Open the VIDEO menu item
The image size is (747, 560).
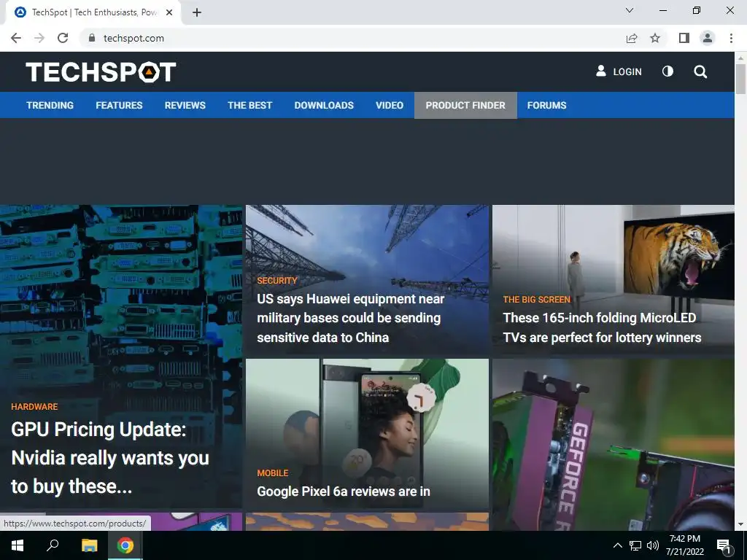pyautogui.click(x=390, y=105)
